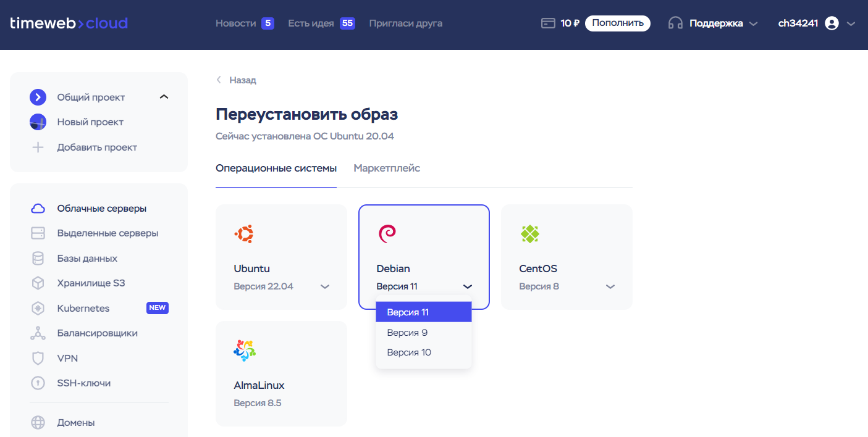Image resolution: width=868 pixels, height=437 pixels.
Task: Click the Новости counter badge 5
Action: coord(268,23)
